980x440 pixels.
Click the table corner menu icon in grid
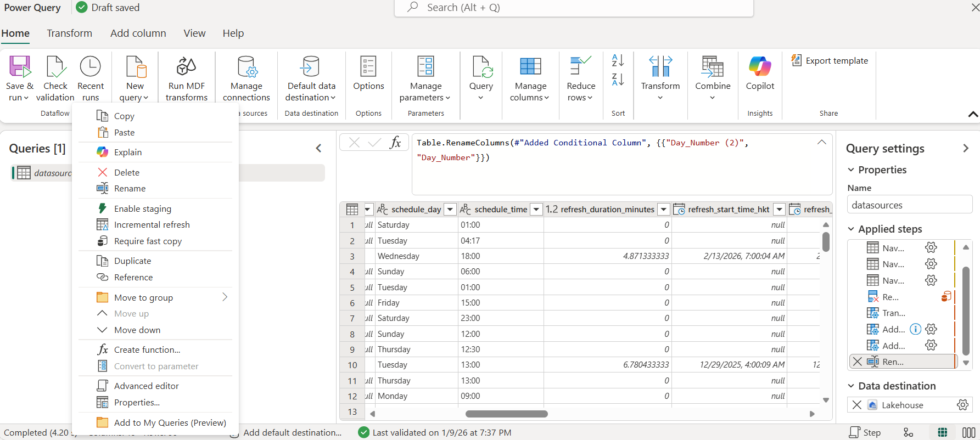pyautogui.click(x=352, y=209)
